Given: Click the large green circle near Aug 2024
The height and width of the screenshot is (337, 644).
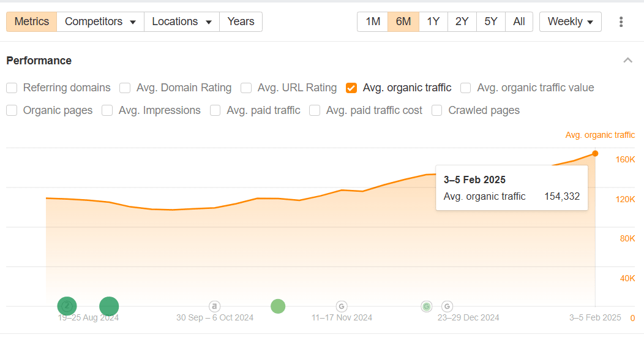Looking at the screenshot, I should pyautogui.click(x=109, y=306).
